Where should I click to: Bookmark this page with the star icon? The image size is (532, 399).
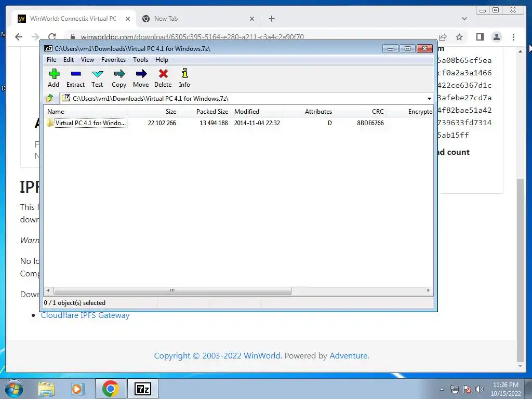tap(459, 37)
